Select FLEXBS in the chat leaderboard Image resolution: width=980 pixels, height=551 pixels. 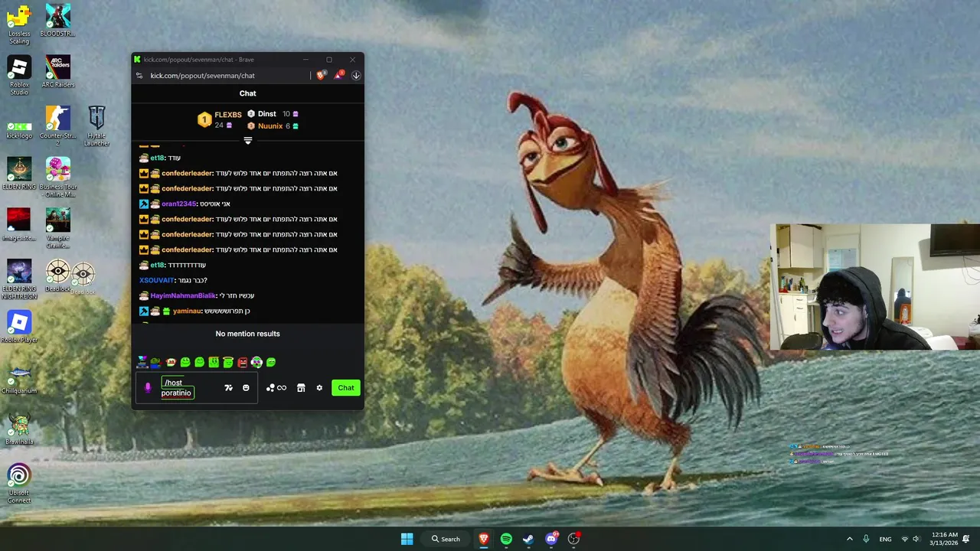click(x=228, y=115)
